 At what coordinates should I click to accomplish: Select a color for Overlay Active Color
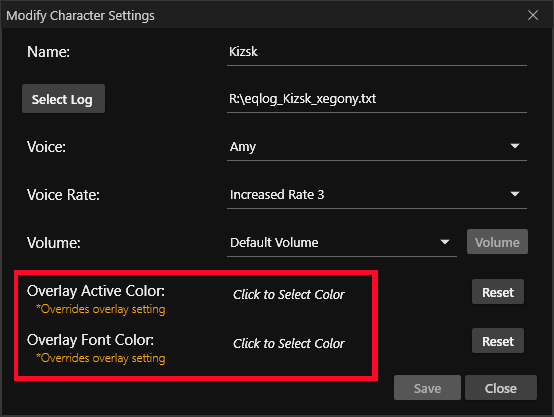pos(288,295)
